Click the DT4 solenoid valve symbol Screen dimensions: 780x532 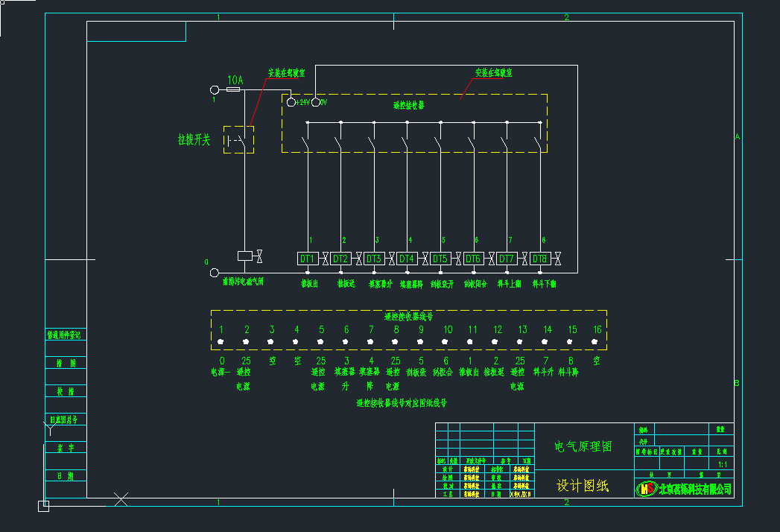click(x=407, y=259)
